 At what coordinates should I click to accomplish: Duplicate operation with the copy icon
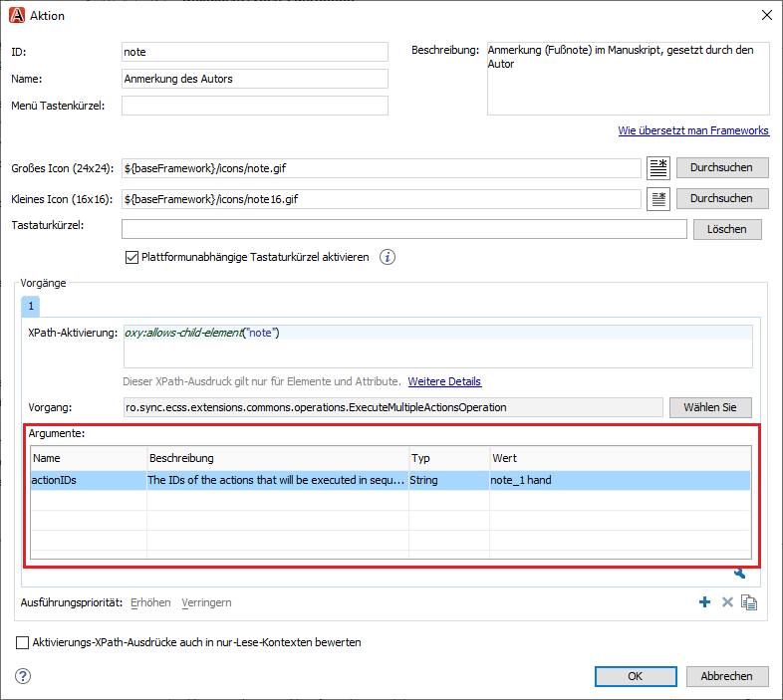pos(749,602)
